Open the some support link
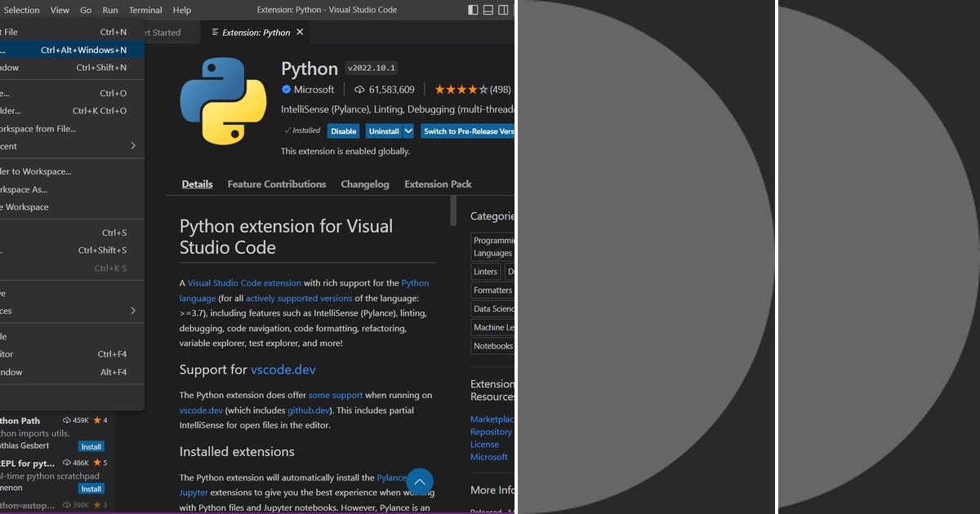980x514 pixels. coord(335,395)
